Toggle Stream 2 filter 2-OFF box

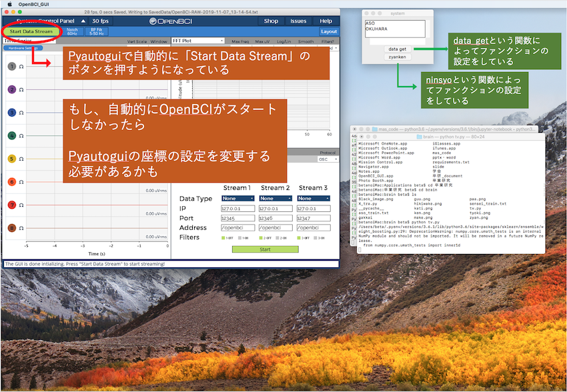coord(262,237)
